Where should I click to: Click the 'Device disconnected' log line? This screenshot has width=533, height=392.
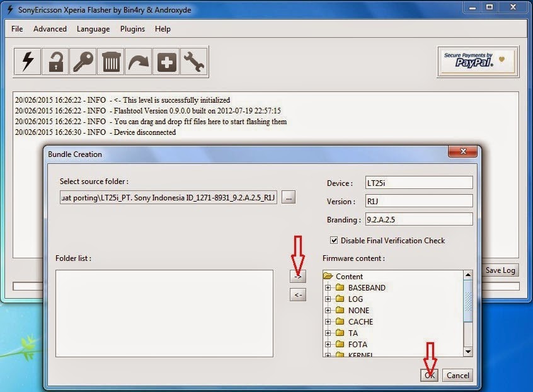pyautogui.click(x=95, y=132)
